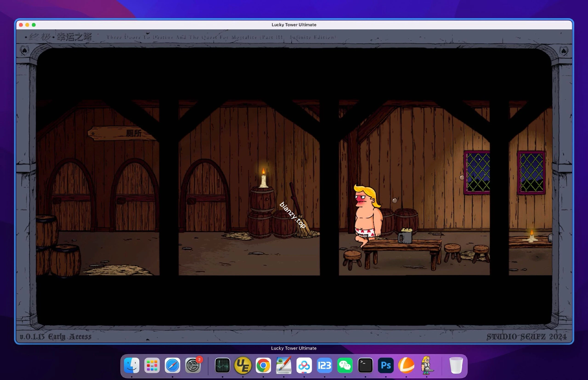588x380 pixels.
Task: Open Google Chrome from the dock
Action: (x=263, y=365)
